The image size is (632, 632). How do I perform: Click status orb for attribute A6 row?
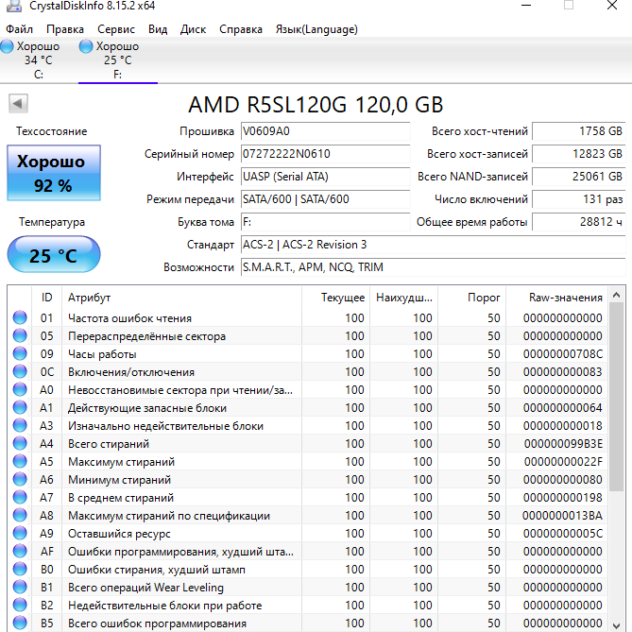point(20,479)
